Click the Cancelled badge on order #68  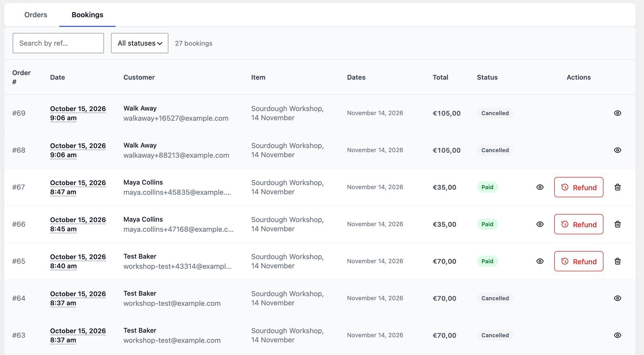coord(495,150)
